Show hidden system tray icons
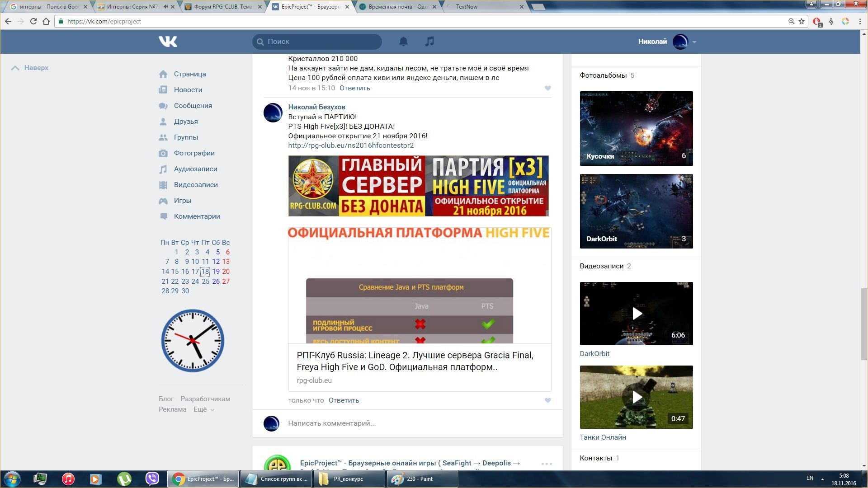The width and height of the screenshot is (868, 488). click(x=822, y=479)
